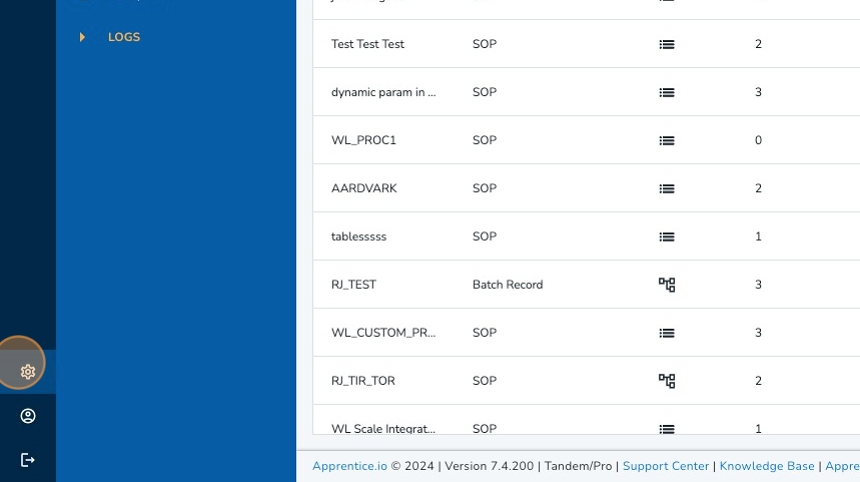Click the workflow icon for RJ_TEST
The image size is (860, 482).
point(667,285)
